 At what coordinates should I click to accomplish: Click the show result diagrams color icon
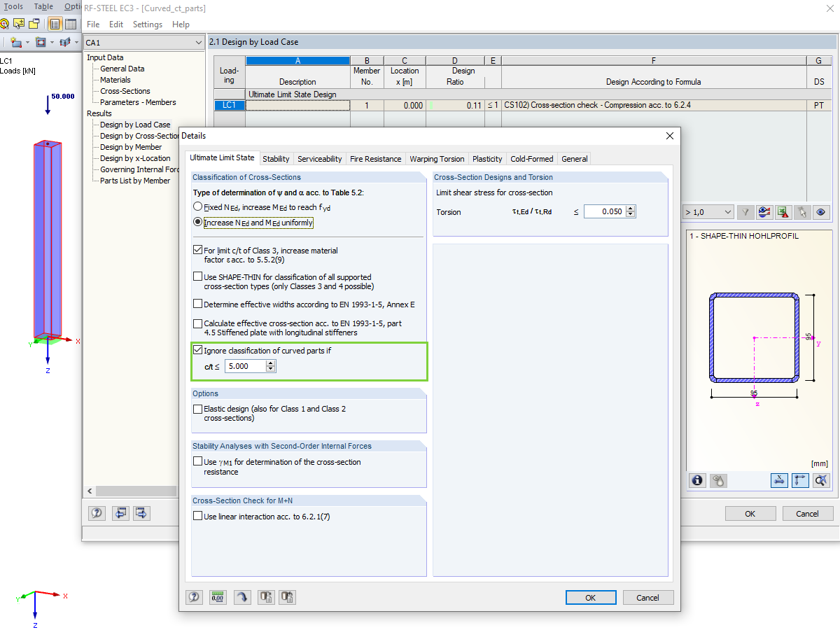(764, 211)
